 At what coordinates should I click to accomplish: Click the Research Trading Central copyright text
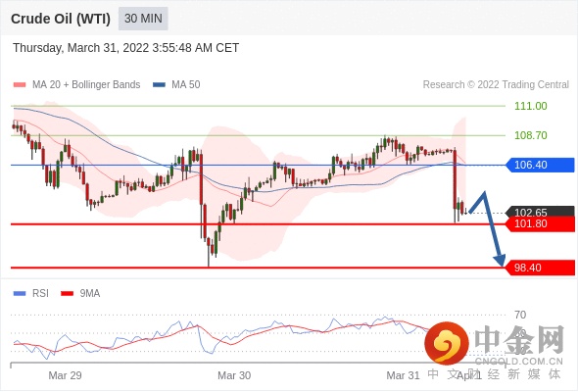tap(496, 85)
